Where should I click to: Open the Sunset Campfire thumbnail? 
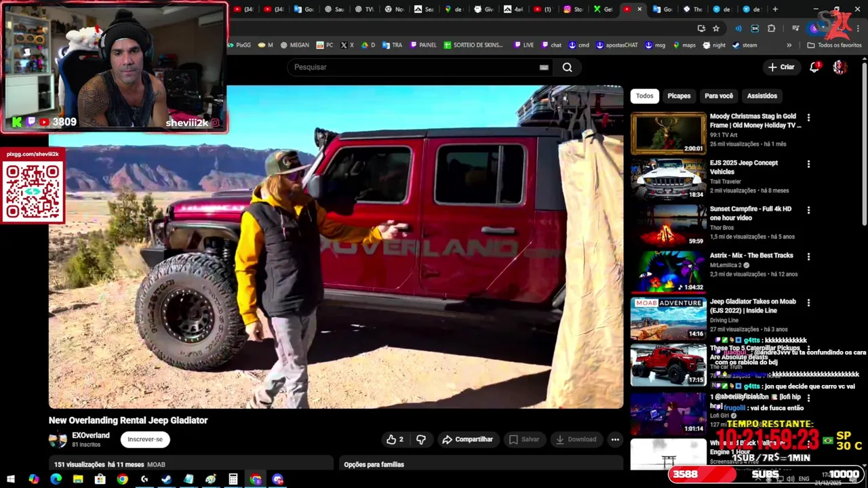coord(669,226)
